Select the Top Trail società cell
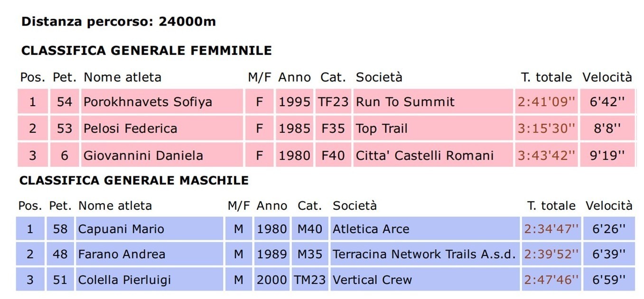The image size is (644, 299). 433,128
